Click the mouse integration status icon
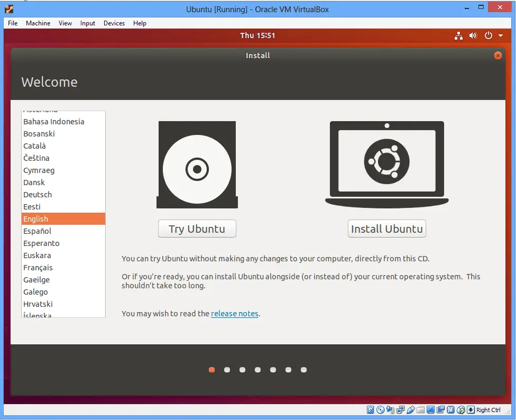The image size is (516, 420). 460,410
